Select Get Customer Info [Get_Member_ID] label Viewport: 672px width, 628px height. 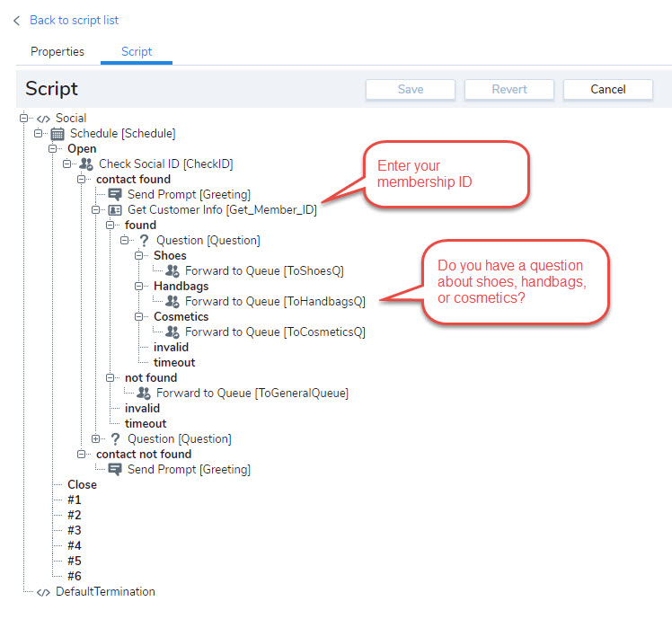click(x=222, y=210)
